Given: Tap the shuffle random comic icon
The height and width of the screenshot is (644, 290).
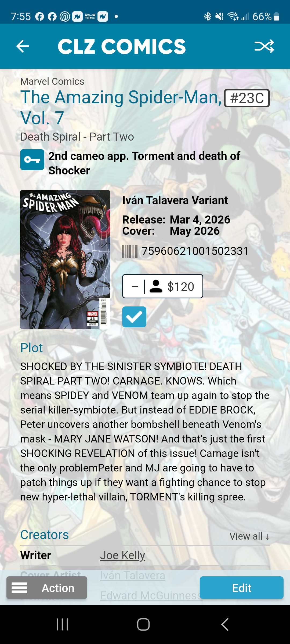Looking at the screenshot, I should 264,46.
